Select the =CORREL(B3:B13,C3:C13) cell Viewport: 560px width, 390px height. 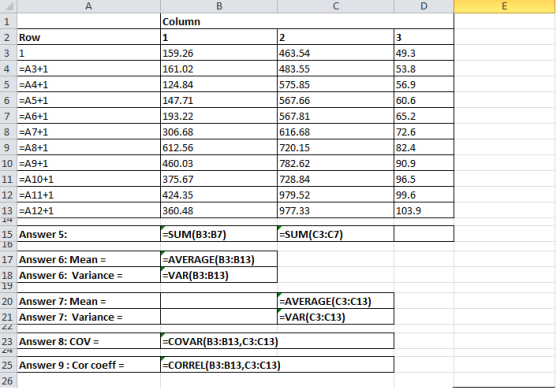278,365
